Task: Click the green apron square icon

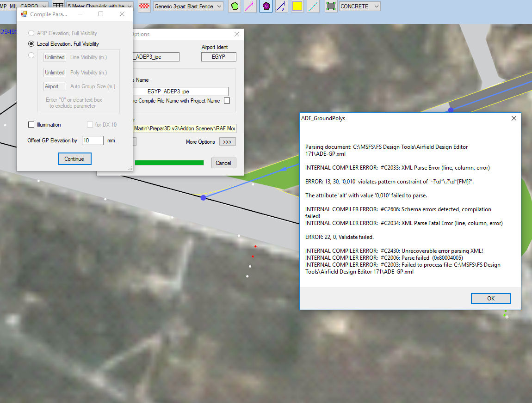Action: tap(331, 6)
